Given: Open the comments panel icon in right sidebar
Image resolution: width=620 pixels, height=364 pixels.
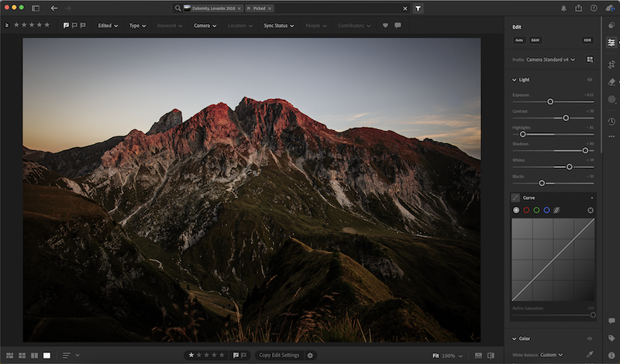Looking at the screenshot, I should click(x=611, y=321).
